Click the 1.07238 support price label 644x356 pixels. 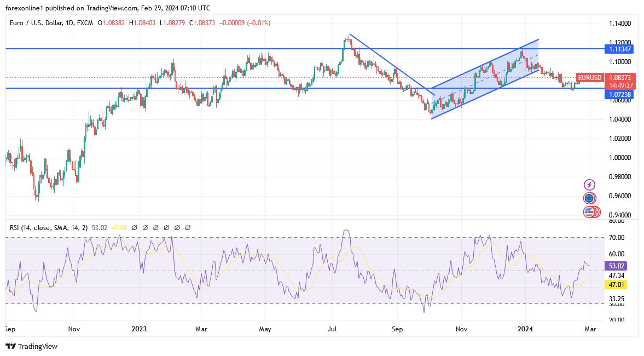coord(619,95)
